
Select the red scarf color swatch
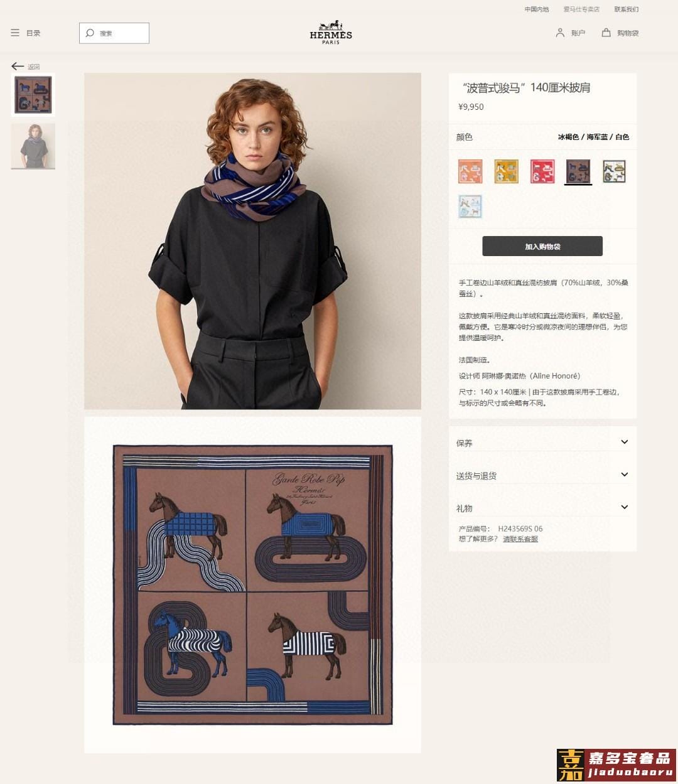coord(542,171)
